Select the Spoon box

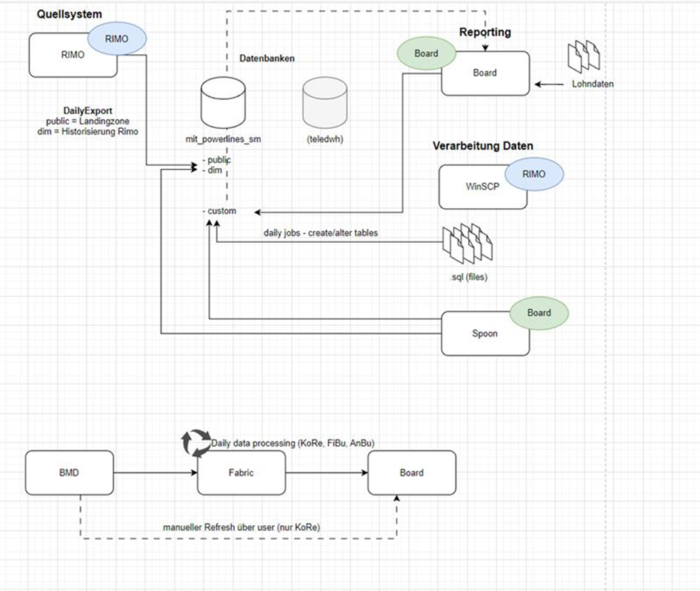[x=485, y=333]
